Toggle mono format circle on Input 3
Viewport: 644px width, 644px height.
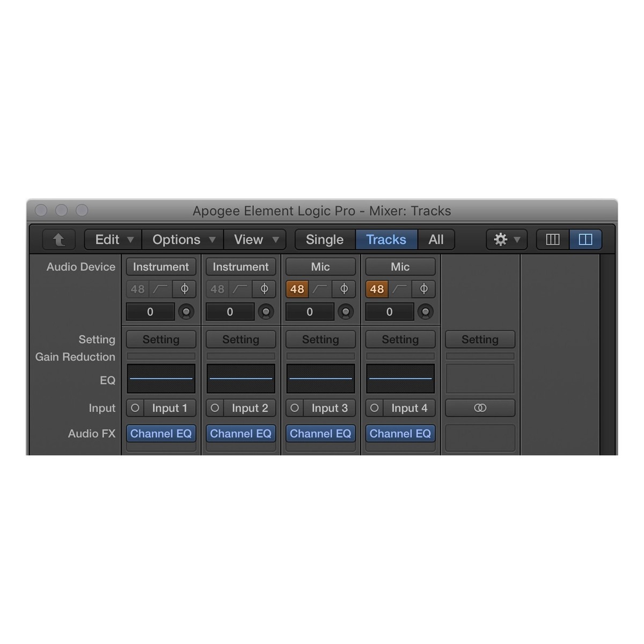[x=295, y=408]
